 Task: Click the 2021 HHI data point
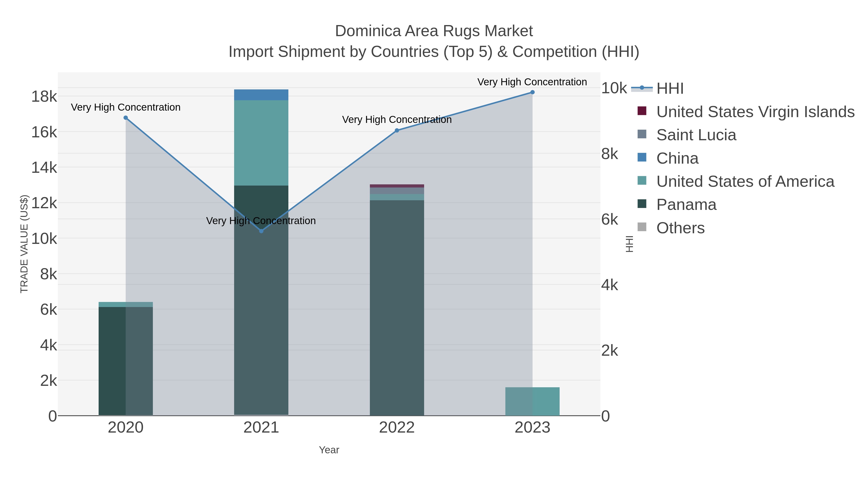click(x=261, y=231)
